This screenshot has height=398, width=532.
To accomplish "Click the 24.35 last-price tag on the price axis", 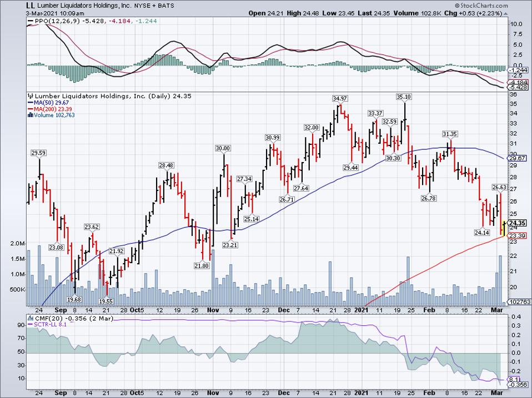I will (x=518, y=223).
